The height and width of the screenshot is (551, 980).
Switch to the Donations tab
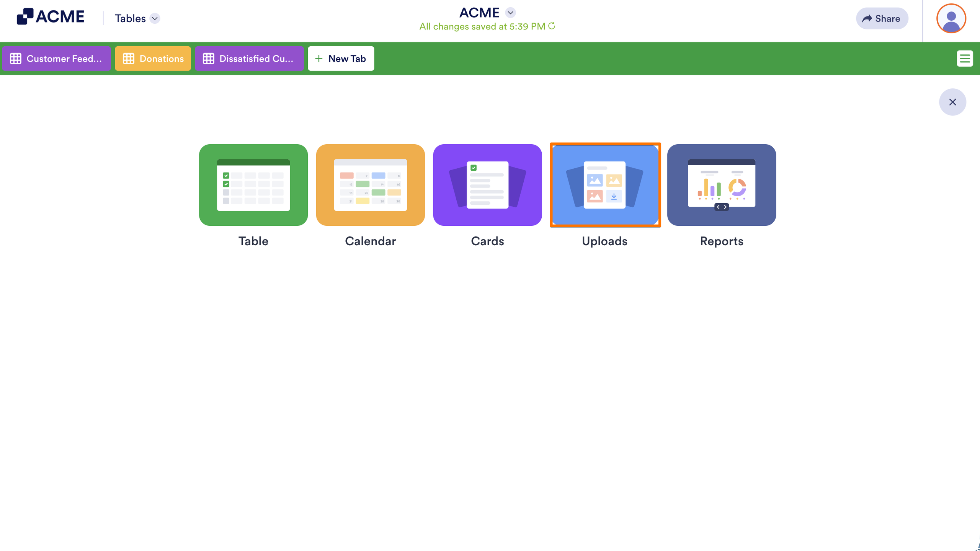click(153, 59)
